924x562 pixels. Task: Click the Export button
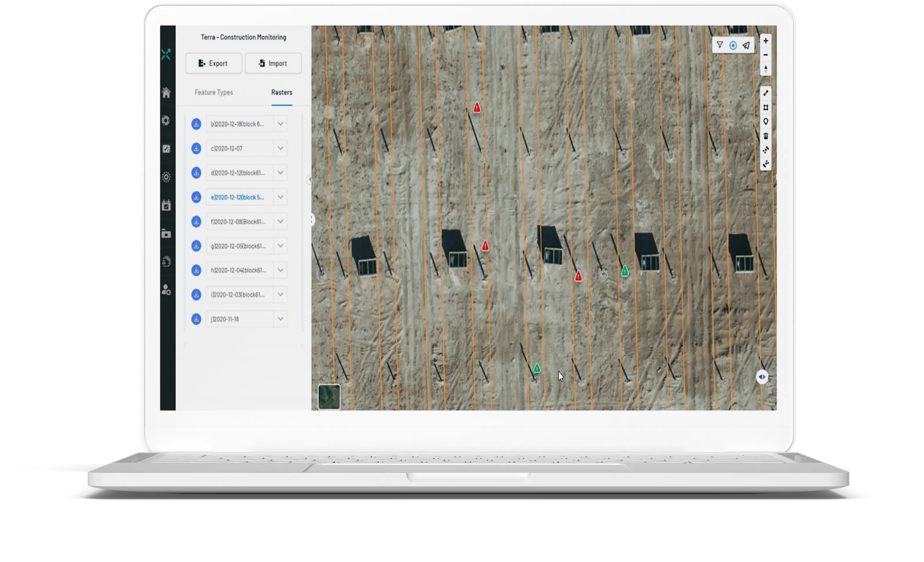213,63
